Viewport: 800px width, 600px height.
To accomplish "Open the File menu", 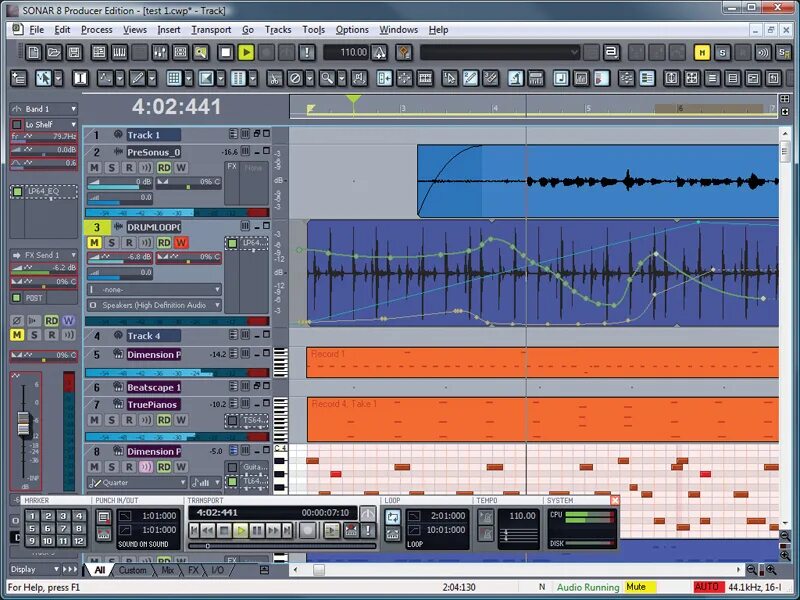I will [x=36, y=30].
